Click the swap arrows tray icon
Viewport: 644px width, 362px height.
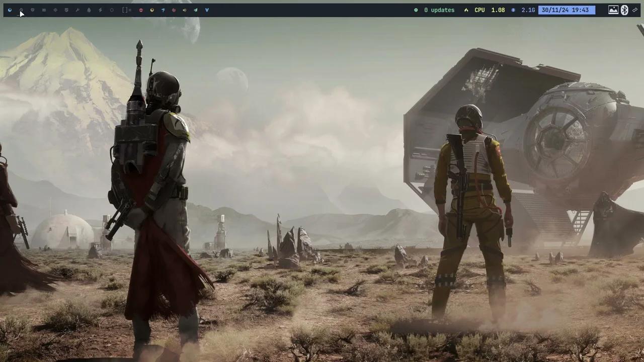tap(635, 10)
